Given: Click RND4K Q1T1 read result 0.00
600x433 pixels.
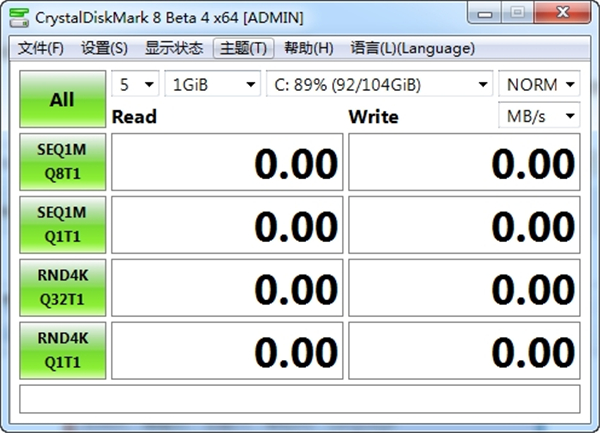Looking at the screenshot, I should 227,350.
